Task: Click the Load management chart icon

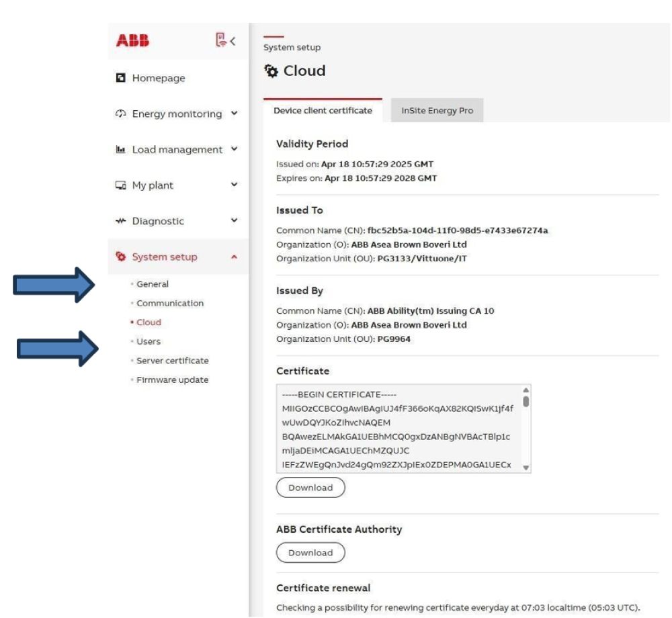Action: (x=121, y=150)
